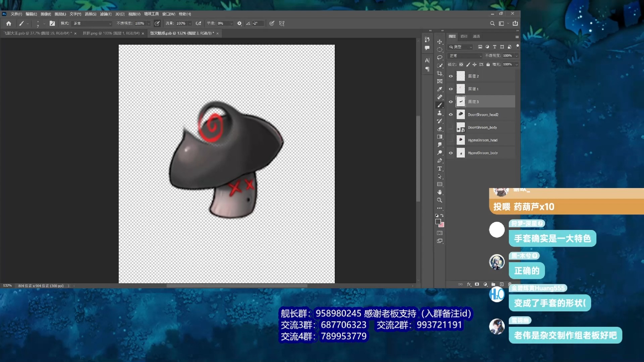Click the foreground color swatch
This screenshot has width=644, height=362.
(x=438, y=222)
